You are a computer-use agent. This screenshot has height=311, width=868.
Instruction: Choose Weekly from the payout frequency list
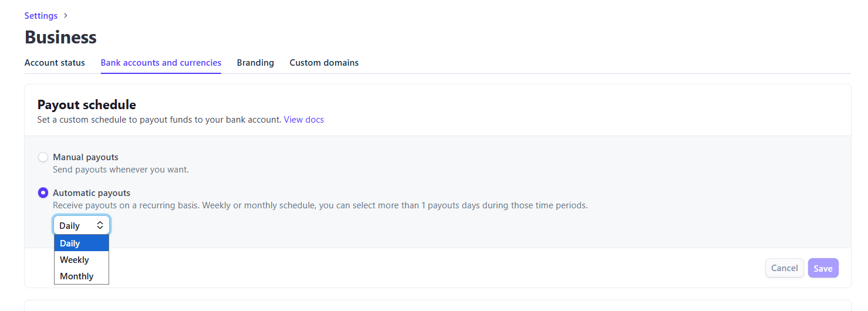(82, 260)
